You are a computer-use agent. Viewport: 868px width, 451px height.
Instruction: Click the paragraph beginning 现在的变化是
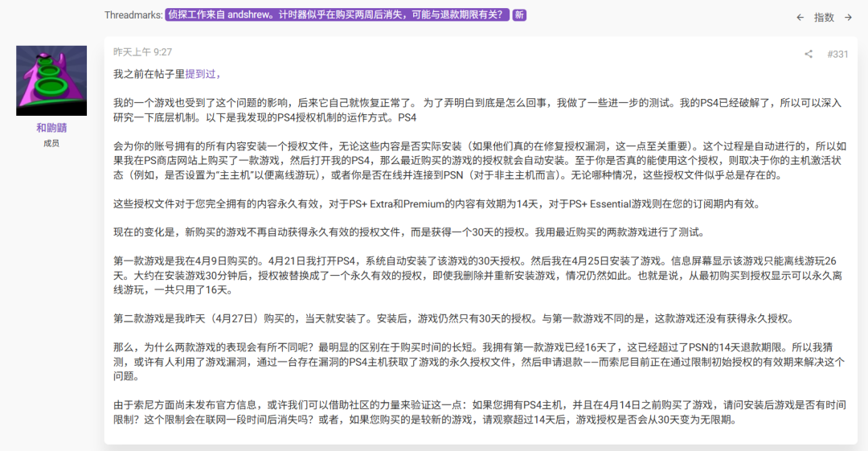409,232
